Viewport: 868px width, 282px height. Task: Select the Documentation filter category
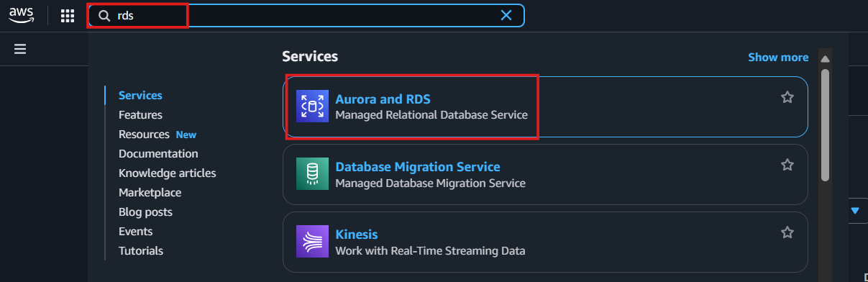(158, 153)
